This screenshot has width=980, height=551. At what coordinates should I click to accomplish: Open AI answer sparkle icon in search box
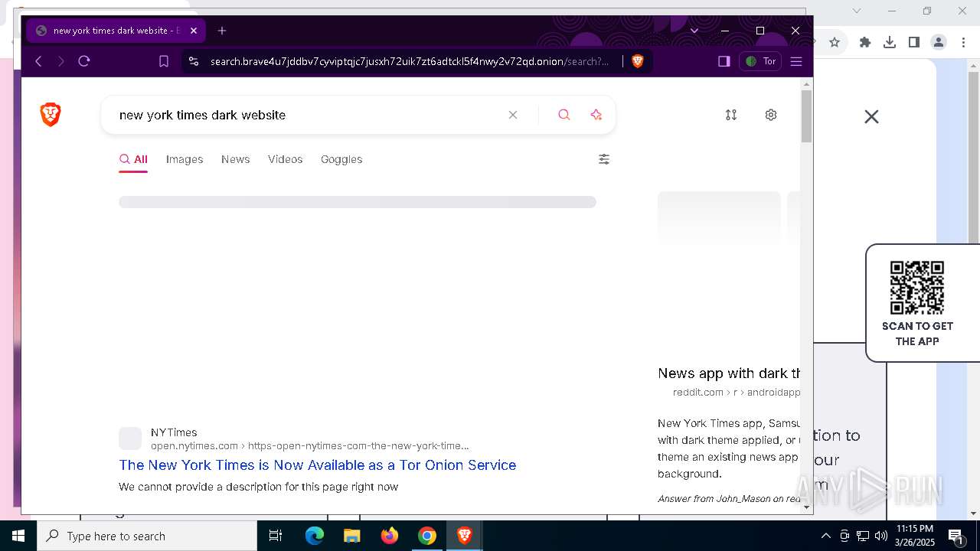596,115
